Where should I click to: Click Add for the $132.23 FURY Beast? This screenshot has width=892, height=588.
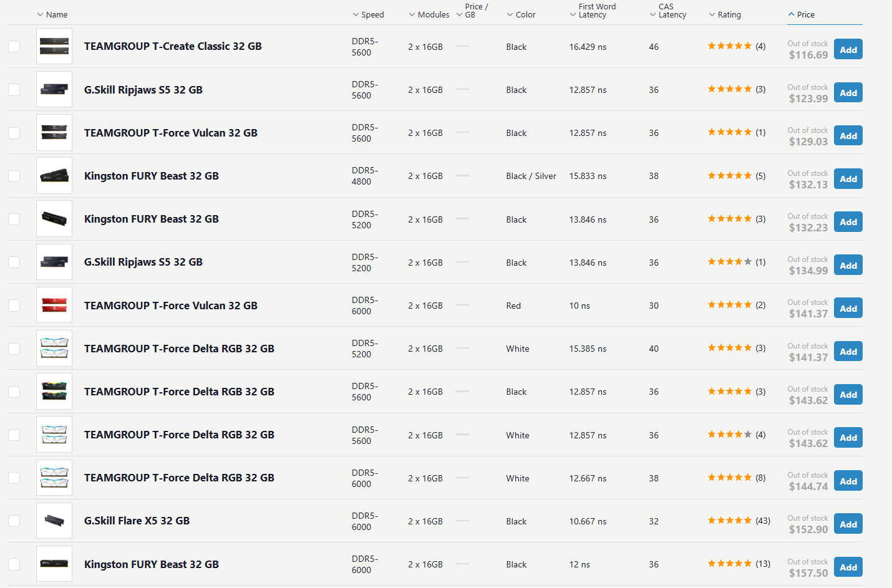click(x=848, y=222)
